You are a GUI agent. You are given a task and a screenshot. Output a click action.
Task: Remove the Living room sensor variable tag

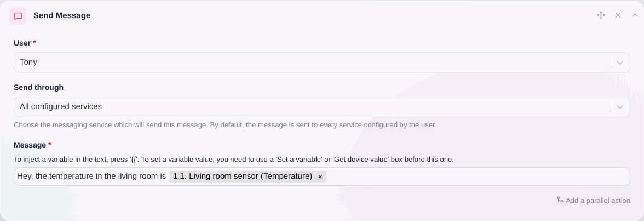[x=320, y=177]
